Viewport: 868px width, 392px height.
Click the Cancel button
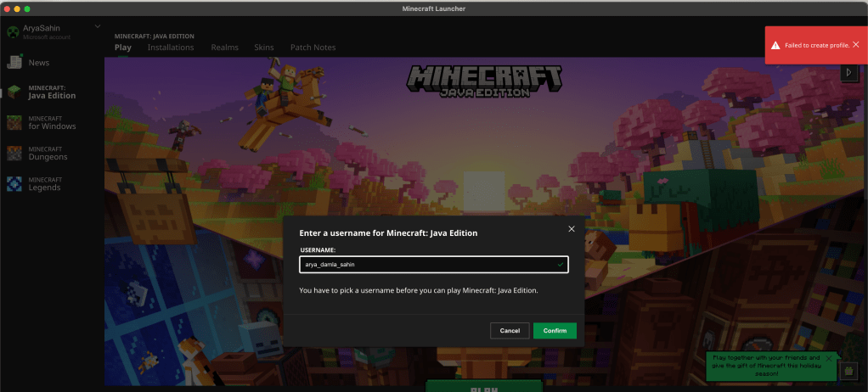tap(510, 331)
